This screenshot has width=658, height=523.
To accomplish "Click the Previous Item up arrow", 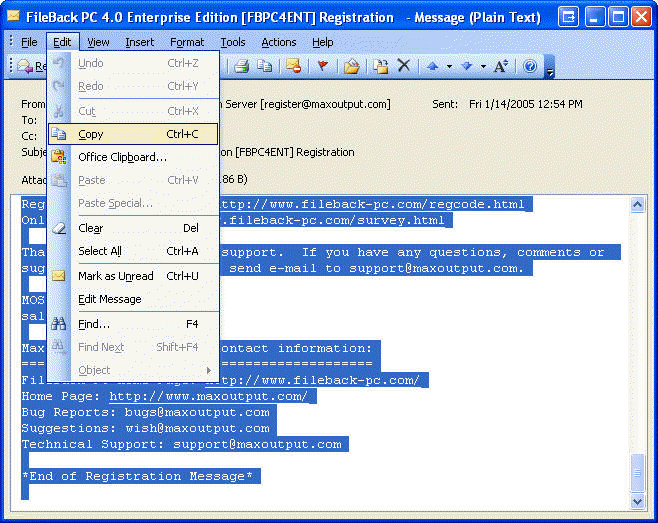I will (433, 66).
